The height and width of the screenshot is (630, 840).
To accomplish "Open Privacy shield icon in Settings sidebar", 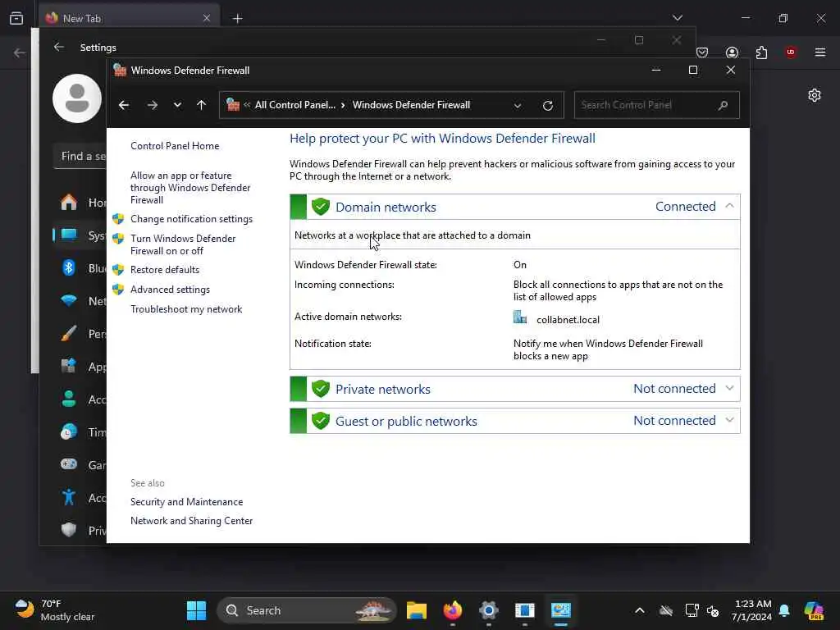I will (x=69, y=530).
